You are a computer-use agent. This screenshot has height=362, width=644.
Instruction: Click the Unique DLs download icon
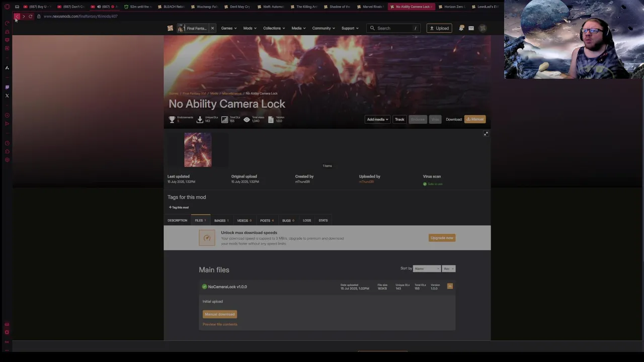(x=200, y=119)
